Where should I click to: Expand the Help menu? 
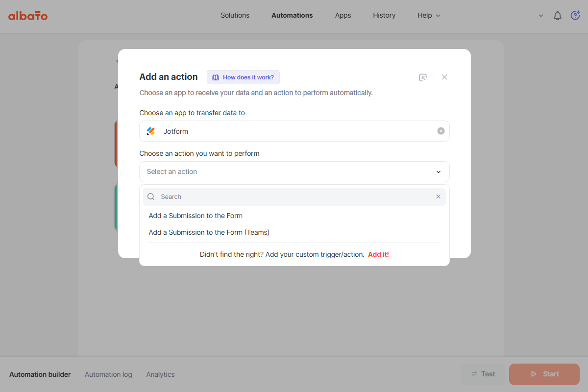coord(429,15)
